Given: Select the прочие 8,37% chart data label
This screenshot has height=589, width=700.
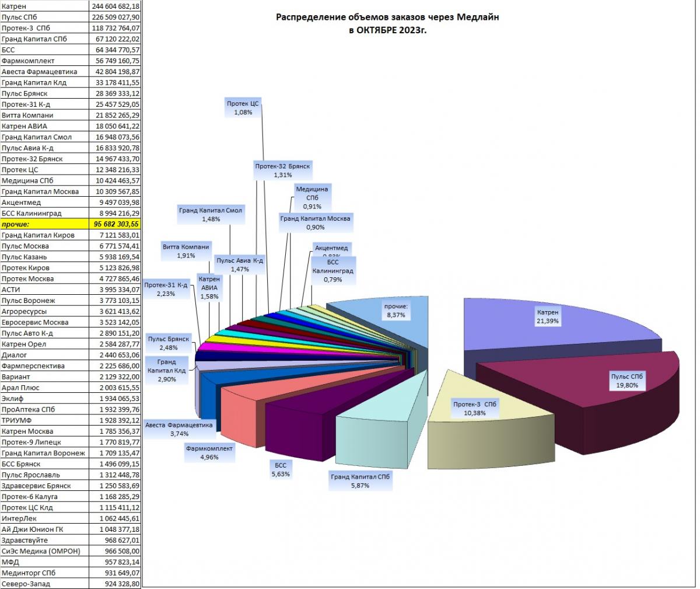Looking at the screenshot, I should (x=396, y=310).
